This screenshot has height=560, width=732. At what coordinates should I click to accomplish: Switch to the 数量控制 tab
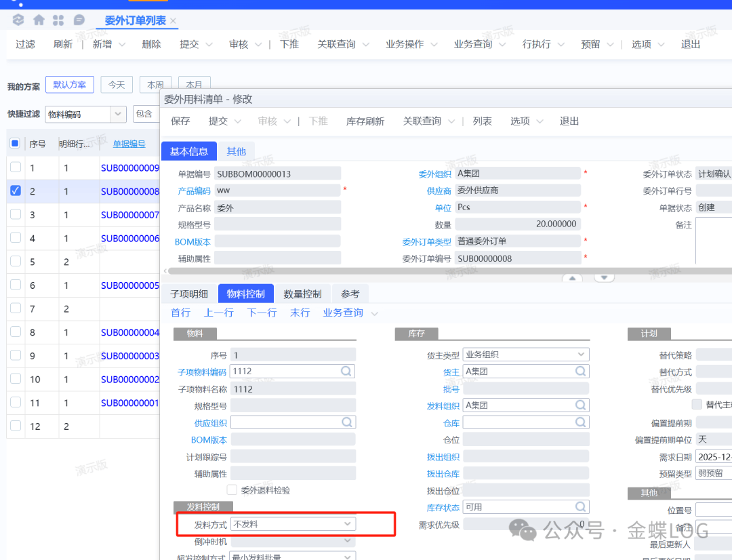pyautogui.click(x=302, y=294)
